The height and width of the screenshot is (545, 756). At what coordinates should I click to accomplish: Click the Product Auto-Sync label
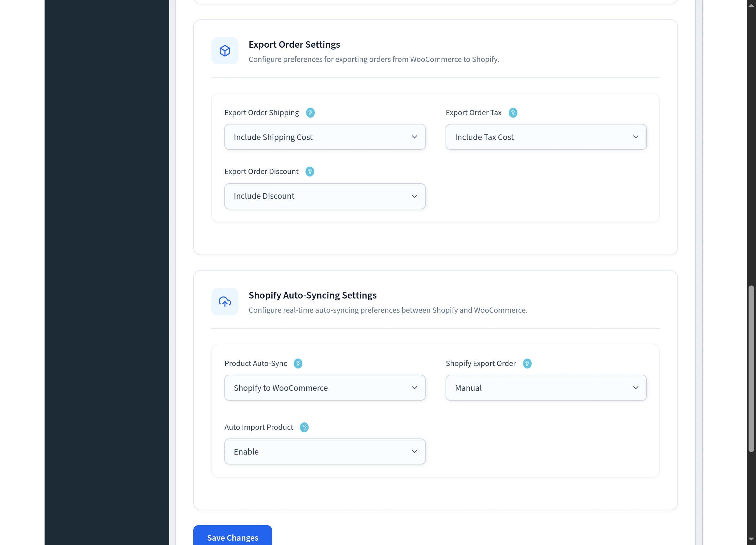pos(255,364)
